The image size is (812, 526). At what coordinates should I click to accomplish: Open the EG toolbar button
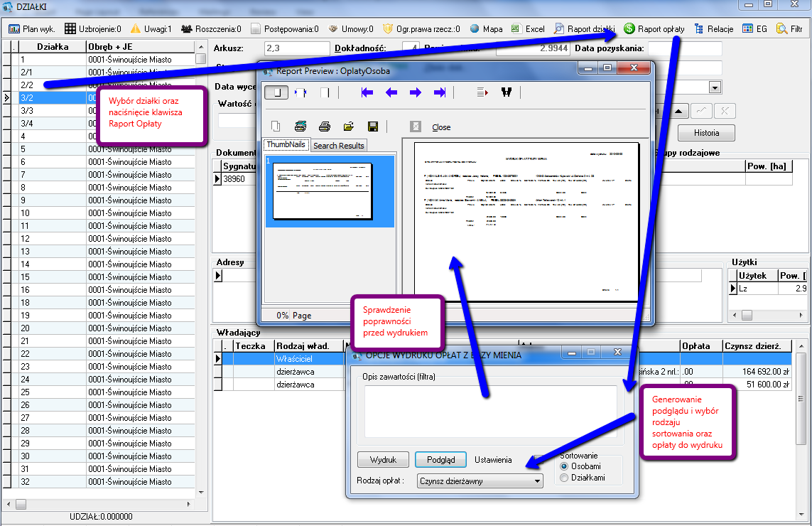pyautogui.click(x=754, y=29)
